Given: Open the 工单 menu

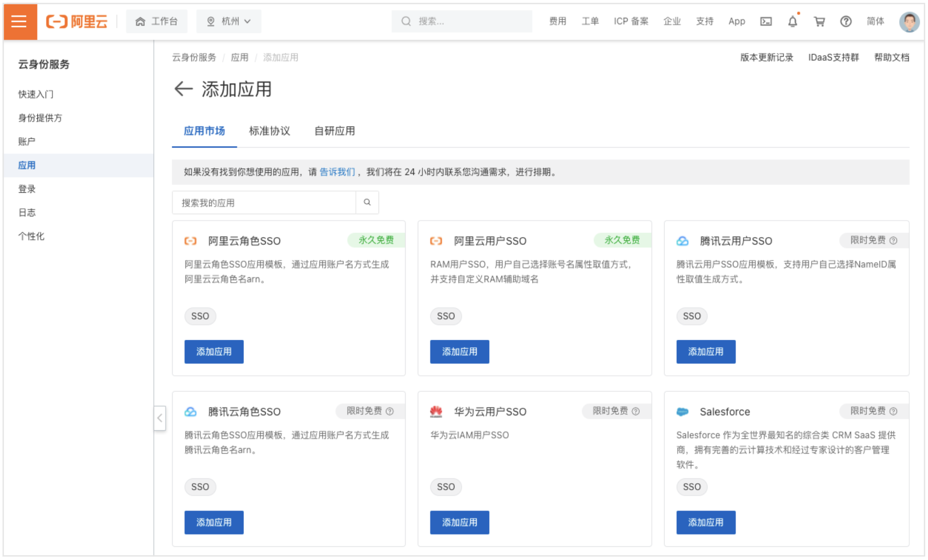Looking at the screenshot, I should pos(590,21).
